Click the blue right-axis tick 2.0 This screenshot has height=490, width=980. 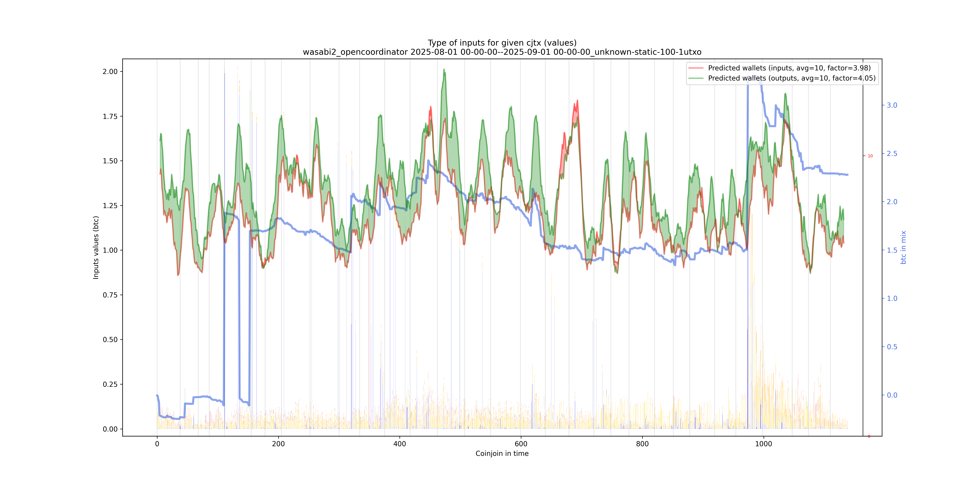click(x=892, y=202)
